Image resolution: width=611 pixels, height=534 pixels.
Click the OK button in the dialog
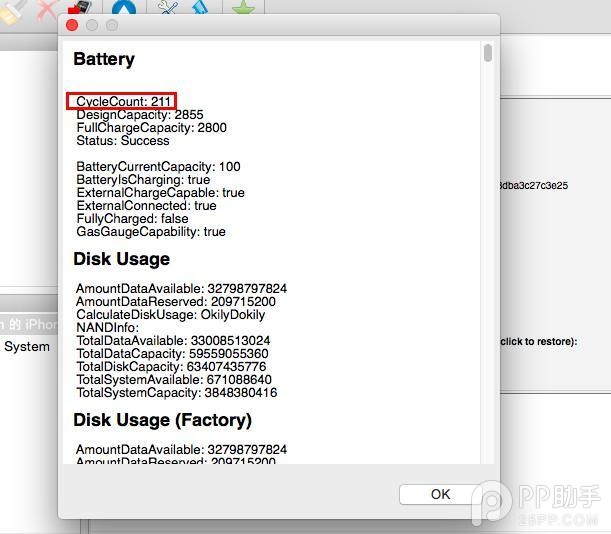point(440,494)
